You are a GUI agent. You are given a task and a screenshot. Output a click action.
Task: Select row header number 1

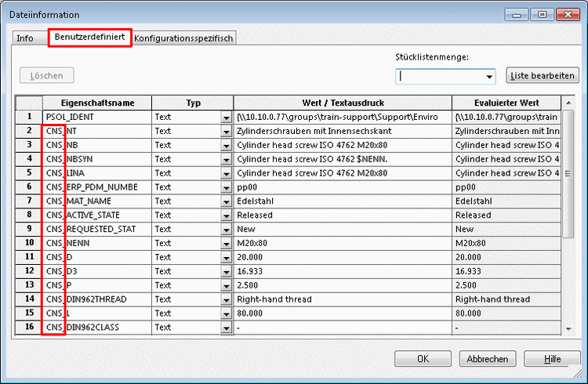point(29,117)
